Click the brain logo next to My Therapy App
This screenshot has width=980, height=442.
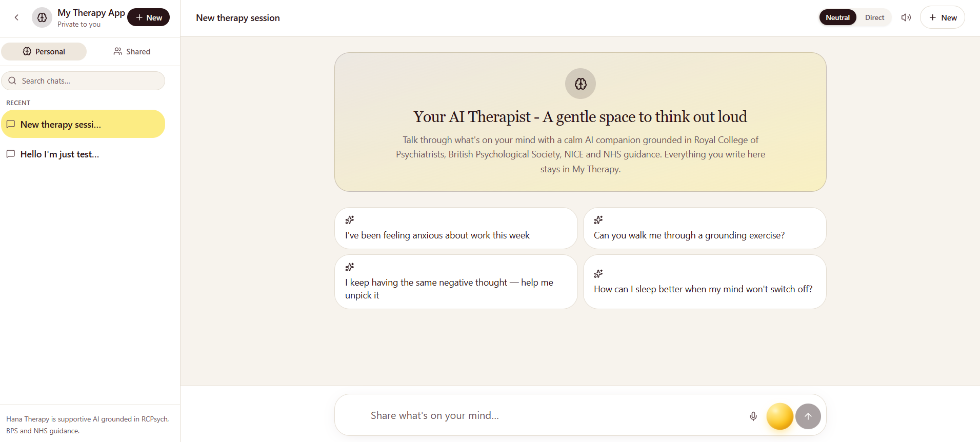coord(42,17)
